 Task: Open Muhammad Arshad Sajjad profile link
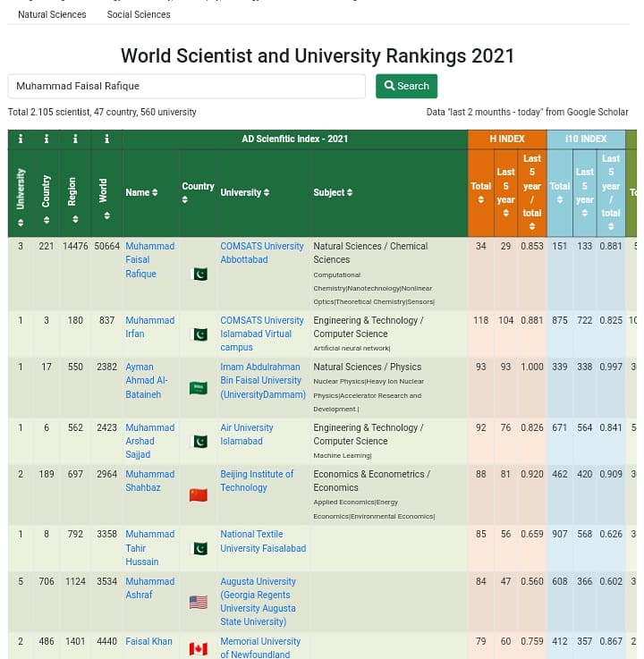point(149,441)
